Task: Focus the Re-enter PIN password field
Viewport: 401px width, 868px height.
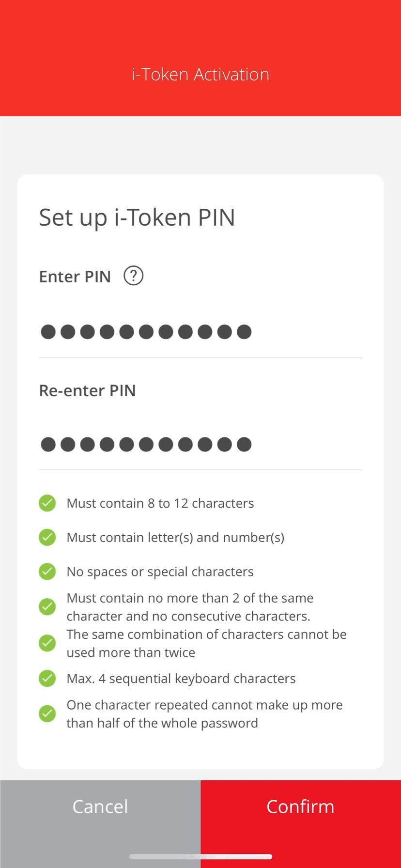Action: (x=200, y=445)
